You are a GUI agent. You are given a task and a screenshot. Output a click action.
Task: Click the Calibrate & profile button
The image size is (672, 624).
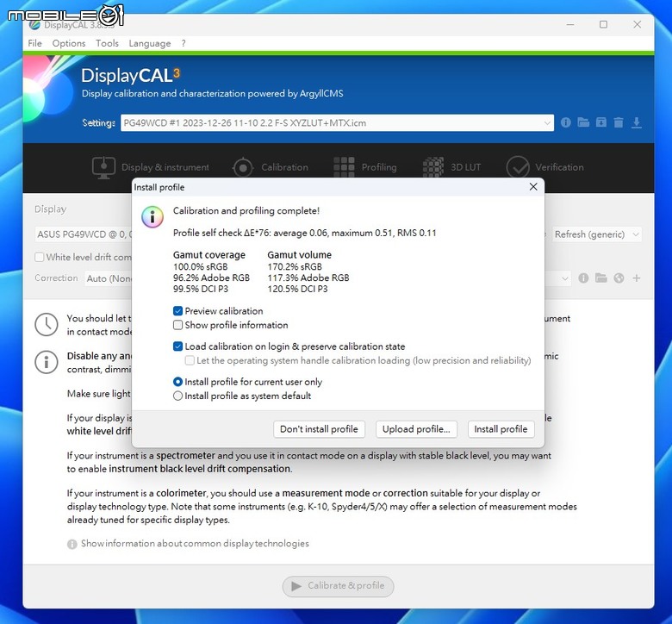(338, 586)
